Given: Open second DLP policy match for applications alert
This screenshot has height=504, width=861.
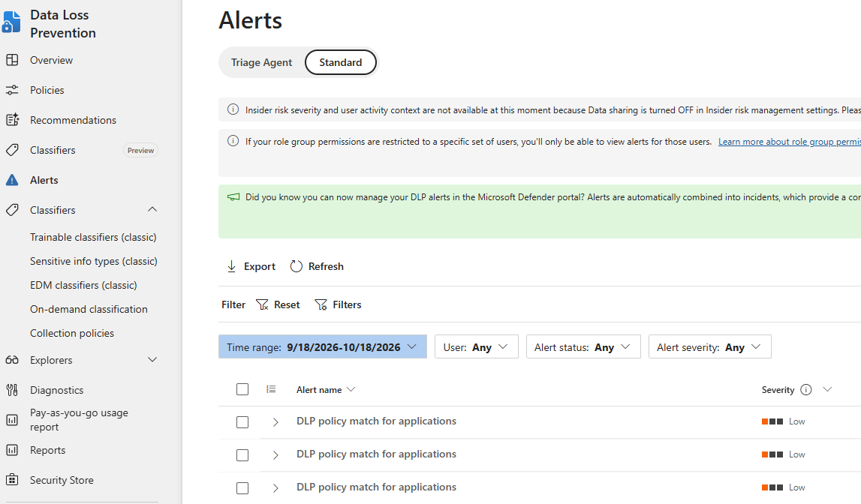Looking at the screenshot, I should click(376, 454).
